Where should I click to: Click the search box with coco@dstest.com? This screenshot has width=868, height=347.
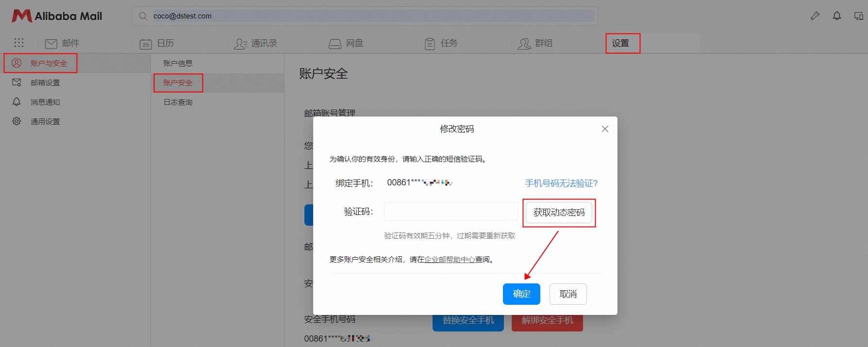click(x=365, y=16)
